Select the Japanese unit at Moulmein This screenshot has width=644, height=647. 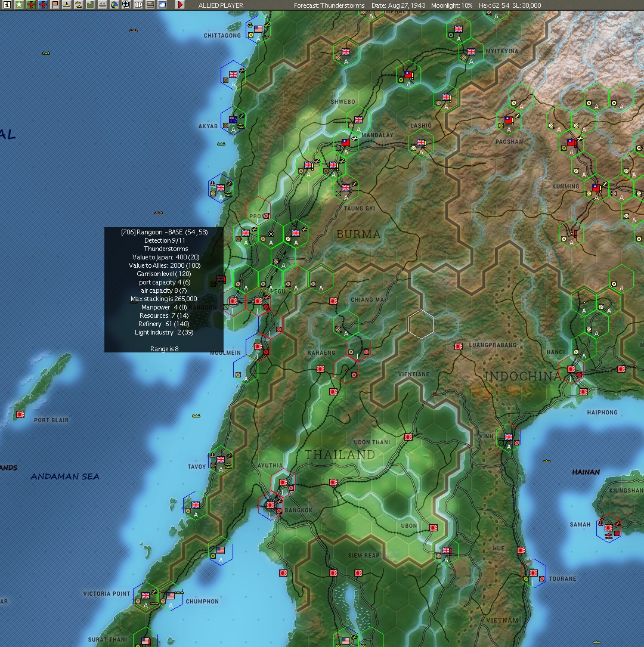[x=258, y=346]
